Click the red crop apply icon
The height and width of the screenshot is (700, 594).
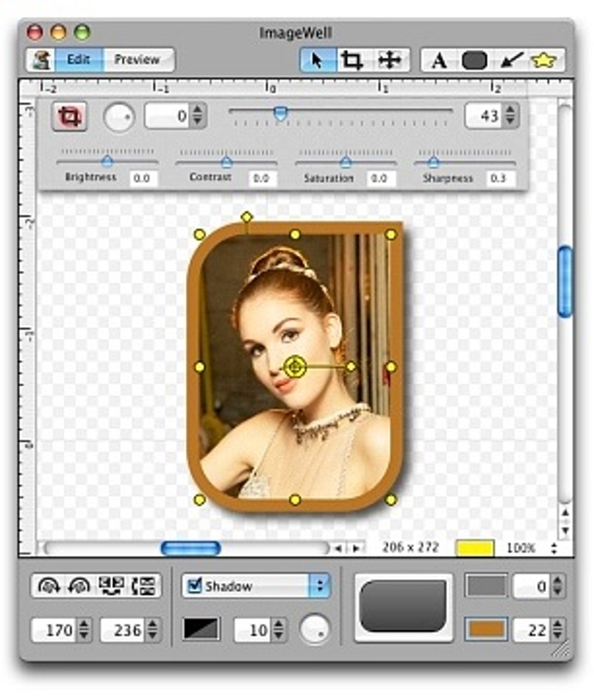[69, 117]
